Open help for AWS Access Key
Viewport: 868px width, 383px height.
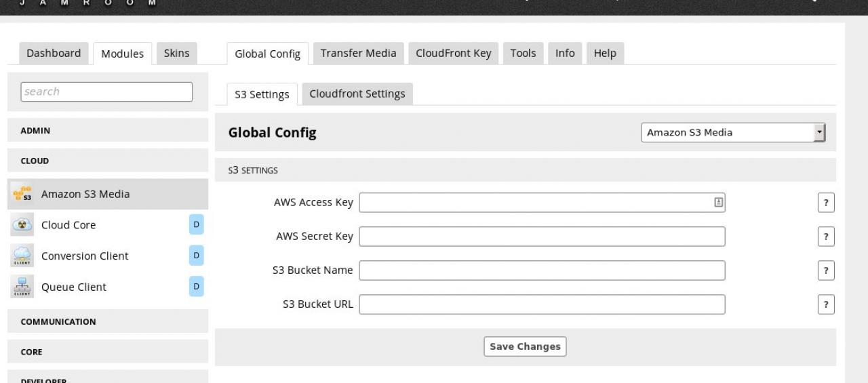click(x=825, y=203)
